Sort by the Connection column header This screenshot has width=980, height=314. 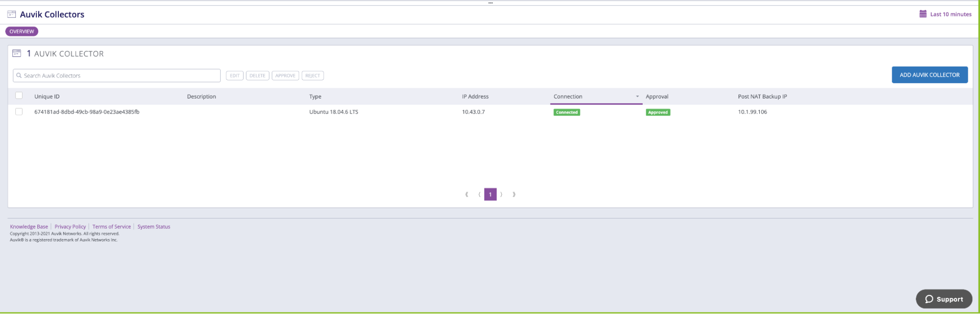click(x=568, y=97)
